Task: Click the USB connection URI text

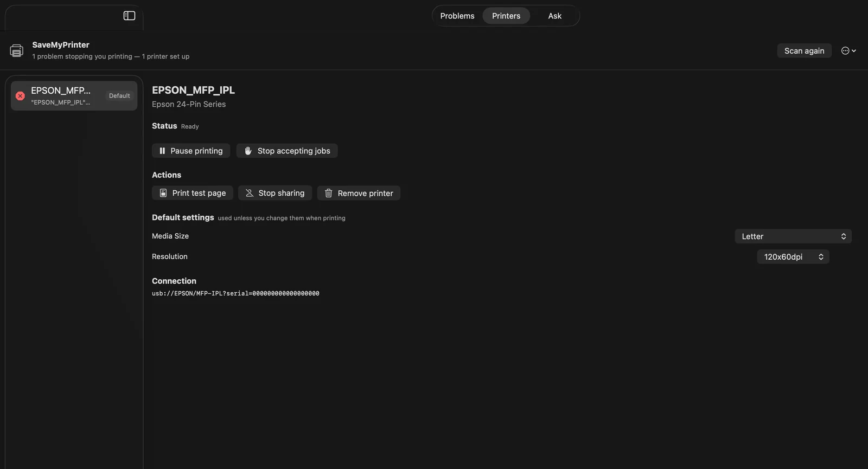Action: tap(235, 293)
